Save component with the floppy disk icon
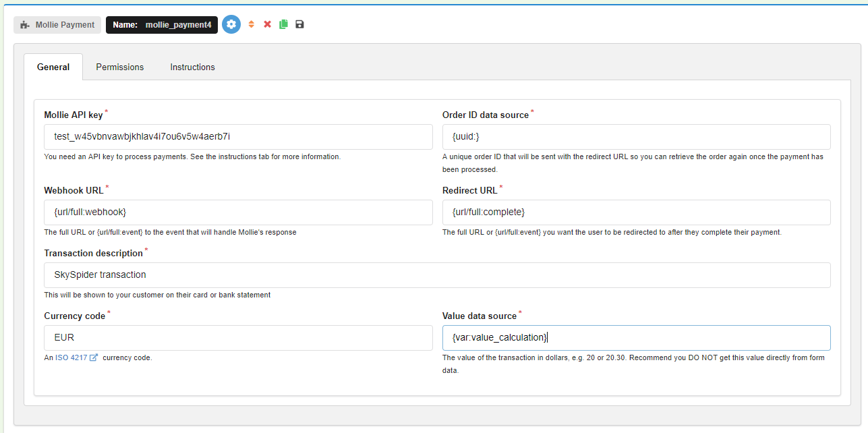 (x=299, y=24)
